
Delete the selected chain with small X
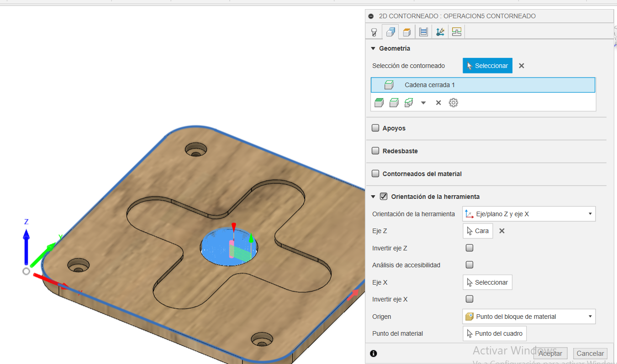pos(438,103)
